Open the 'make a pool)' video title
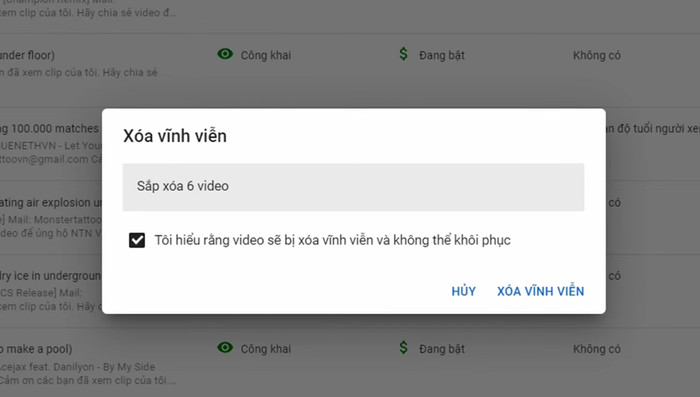700x397 pixels. click(x=36, y=349)
